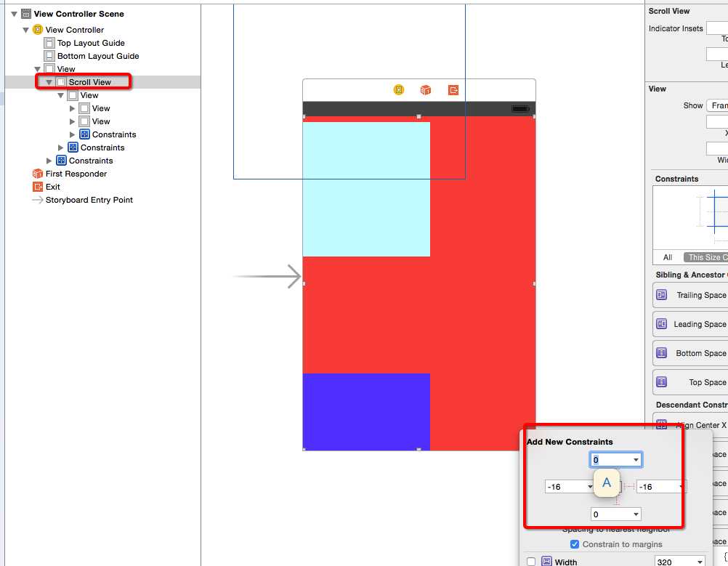Open the leading -16 spacing dropdown arrow

pos(590,487)
